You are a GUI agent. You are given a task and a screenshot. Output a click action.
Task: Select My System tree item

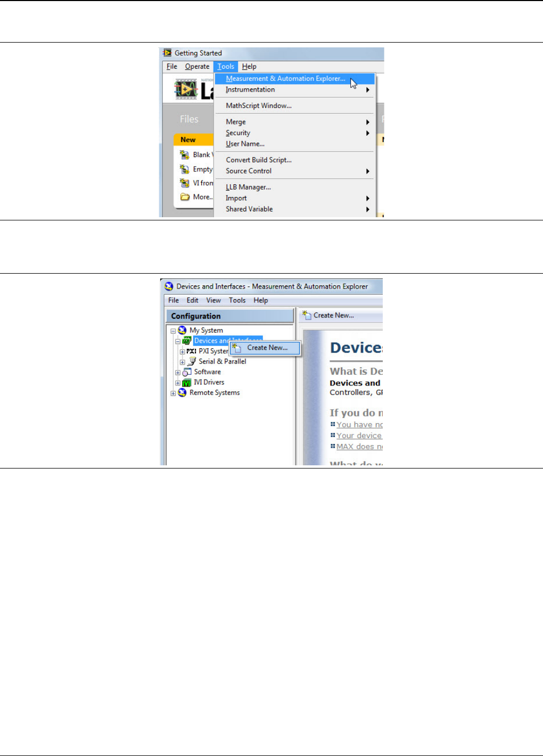tap(206, 331)
